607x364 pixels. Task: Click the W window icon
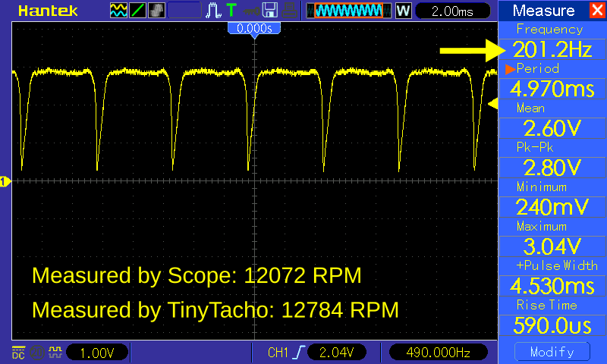pyautogui.click(x=403, y=11)
